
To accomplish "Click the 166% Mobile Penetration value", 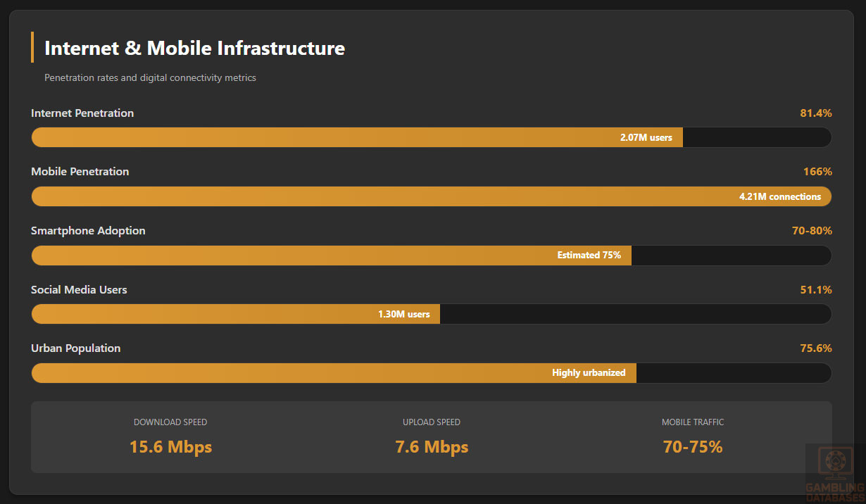I will click(x=817, y=172).
